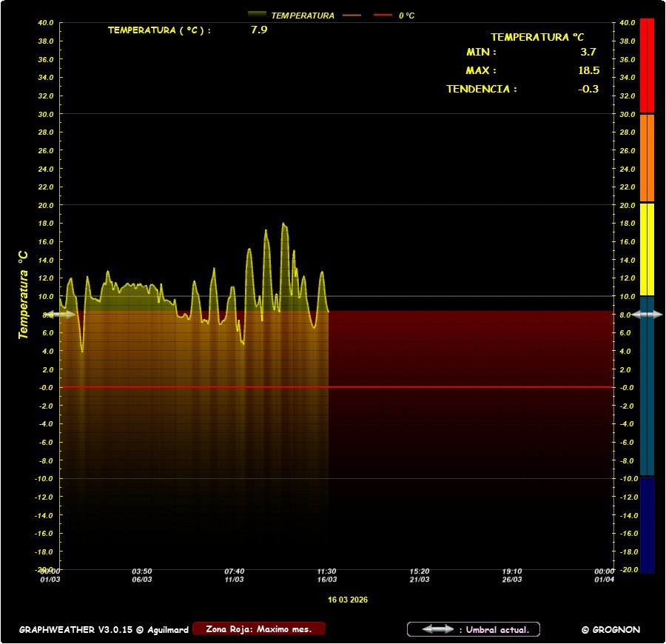Click the red 0 °C legend line
Viewport: 666px width, 644px height.
383,15
